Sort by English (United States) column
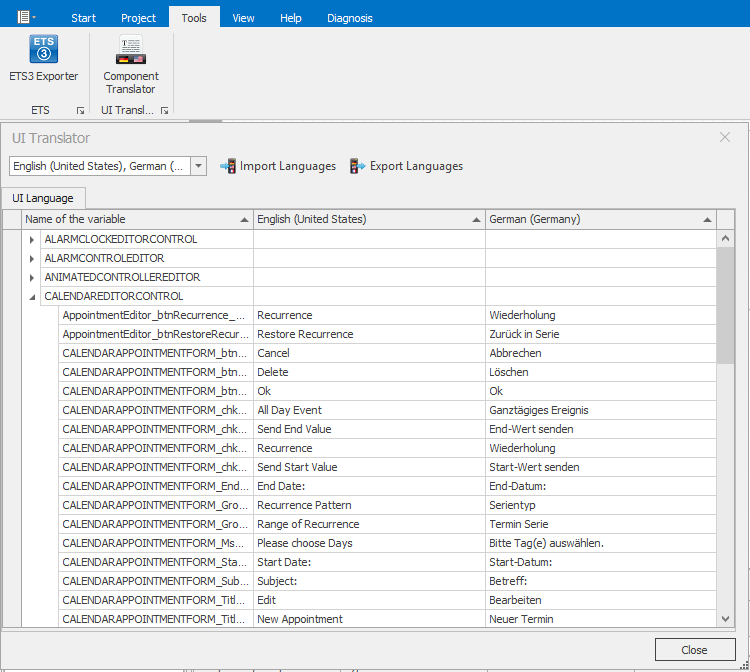The height and width of the screenshot is (672, 750). tap(369, 219)
